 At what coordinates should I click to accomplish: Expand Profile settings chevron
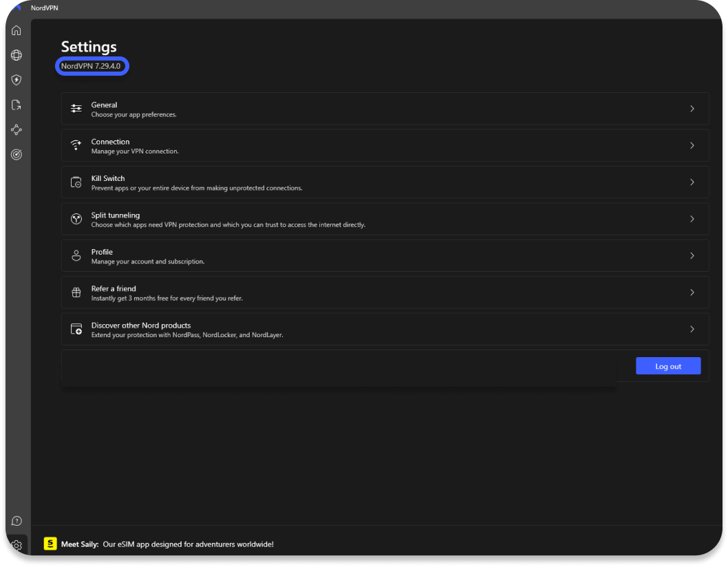coord(692,255)
